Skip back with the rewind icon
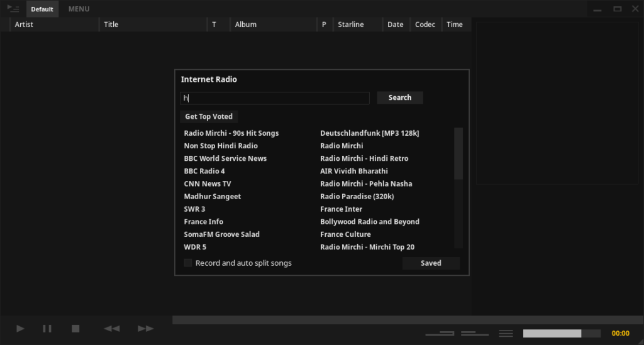 tap(112, 329)
